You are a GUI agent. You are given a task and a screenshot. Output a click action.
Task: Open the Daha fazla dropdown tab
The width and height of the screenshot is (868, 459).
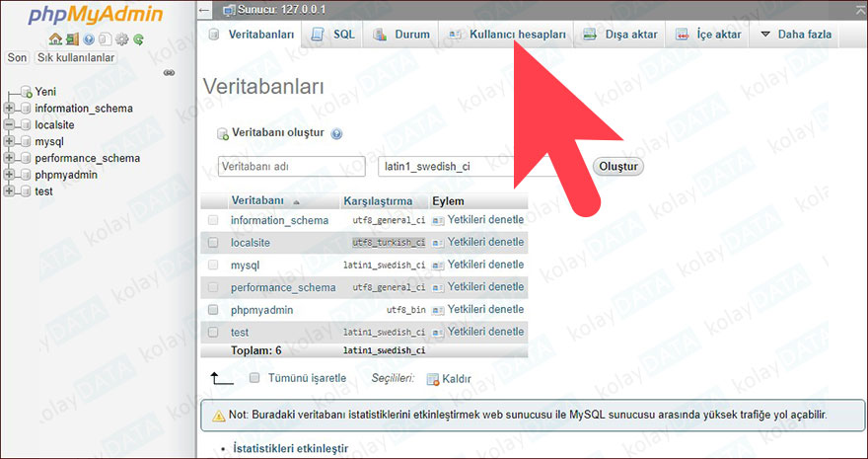[x=796, y=35]
